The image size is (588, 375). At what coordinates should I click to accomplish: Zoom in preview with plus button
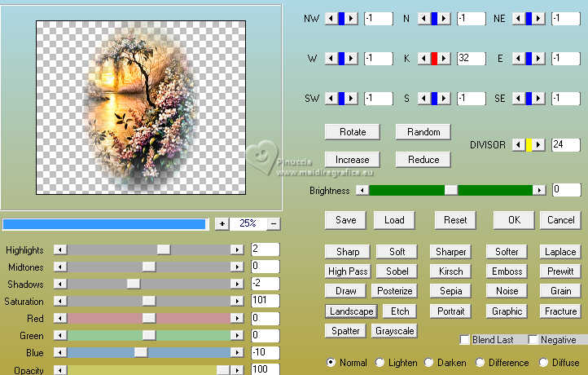pos(222,223)
